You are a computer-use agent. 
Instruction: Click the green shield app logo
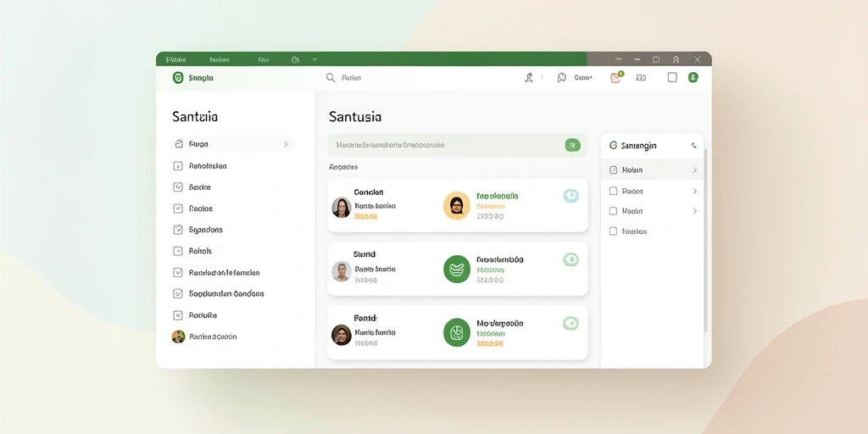(178, 77)
